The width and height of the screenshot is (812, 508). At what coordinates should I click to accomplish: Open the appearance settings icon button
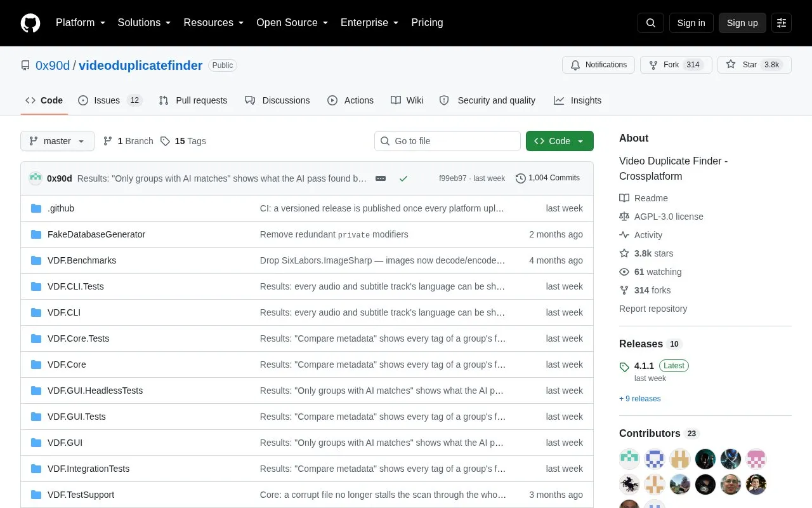coord(782,23)
